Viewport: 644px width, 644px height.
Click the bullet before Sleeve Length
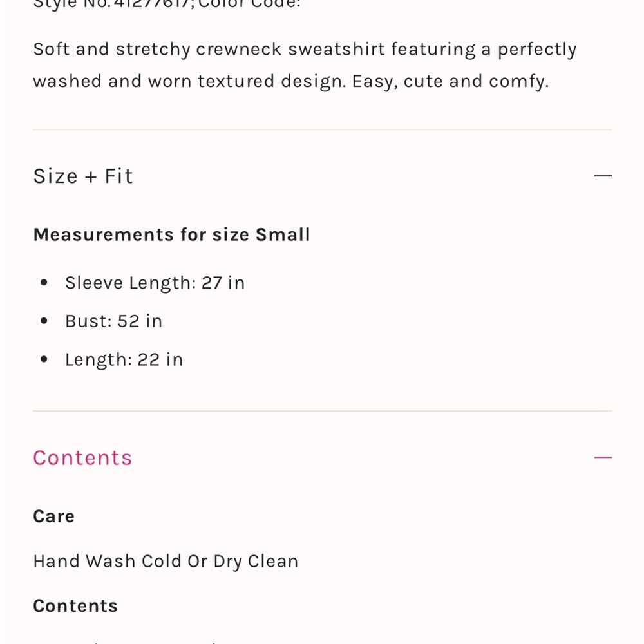[x=44, y=282]
